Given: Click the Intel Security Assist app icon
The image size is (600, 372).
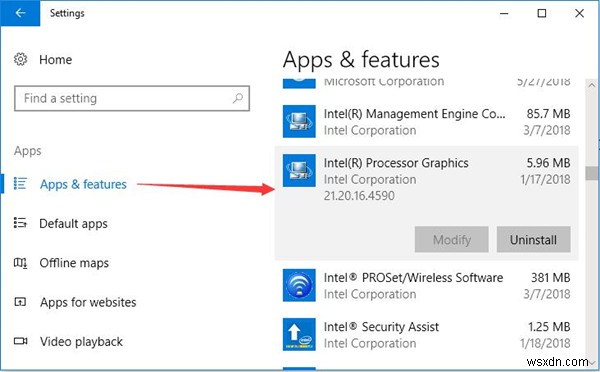Looking at the screenshot, I should [x=299, y=334].
